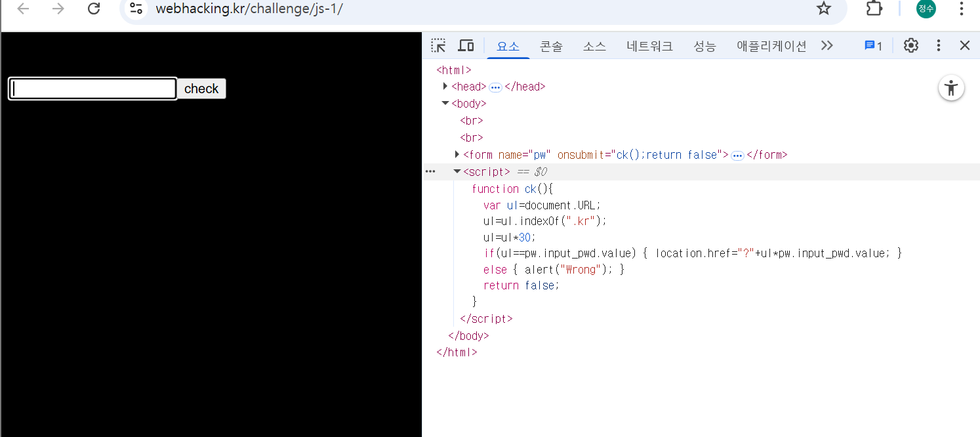The height and width of the screenshot is (437, 980).
Task: Open the DevTools settings gear
Action: pos(910,45)
